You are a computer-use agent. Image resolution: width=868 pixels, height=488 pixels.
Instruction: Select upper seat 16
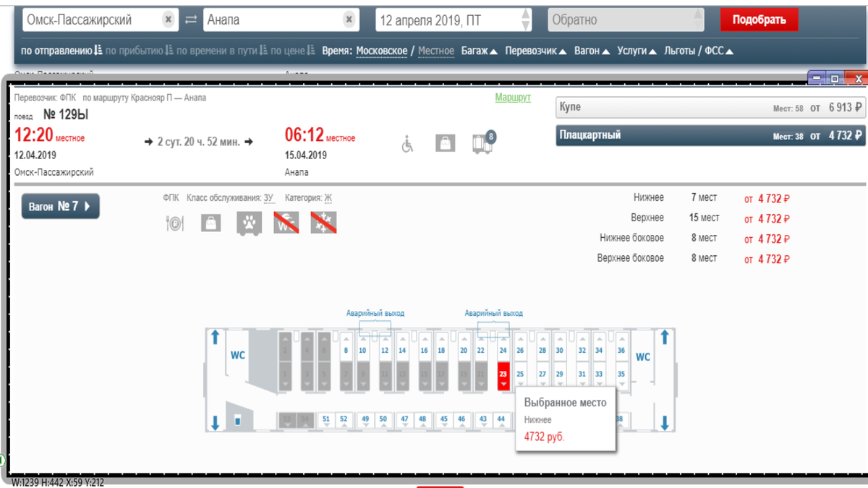click(425, 346)
